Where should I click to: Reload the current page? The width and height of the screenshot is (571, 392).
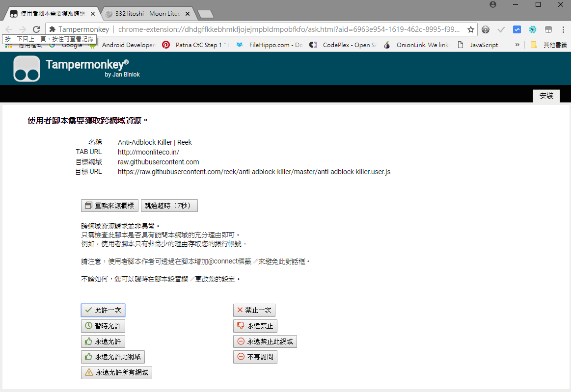coord(36,29)
